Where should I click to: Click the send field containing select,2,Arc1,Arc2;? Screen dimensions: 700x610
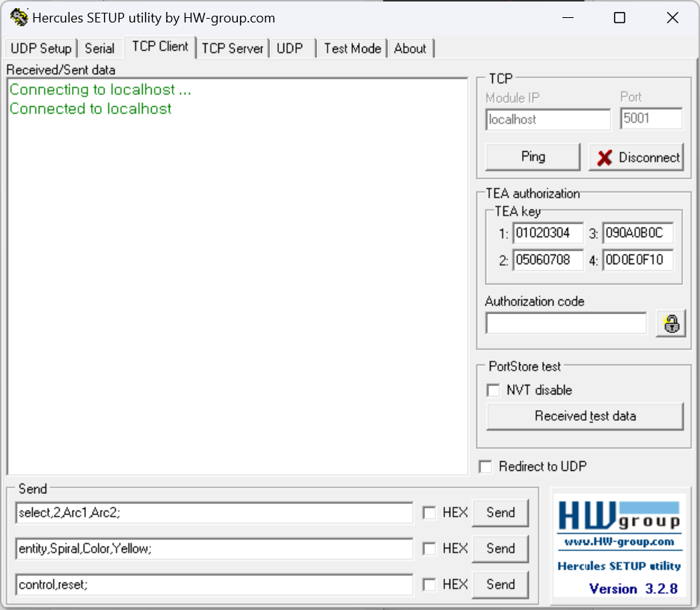point(214,513)
